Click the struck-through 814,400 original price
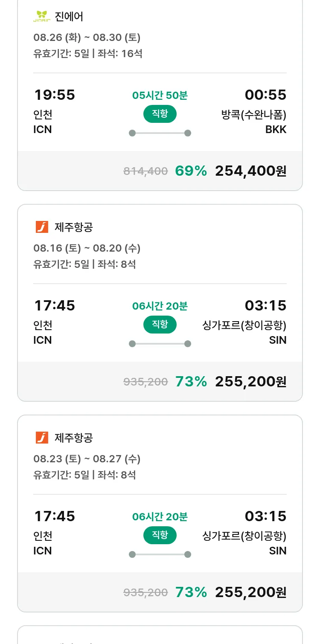 pyautogui.click(x=145, y=171)
